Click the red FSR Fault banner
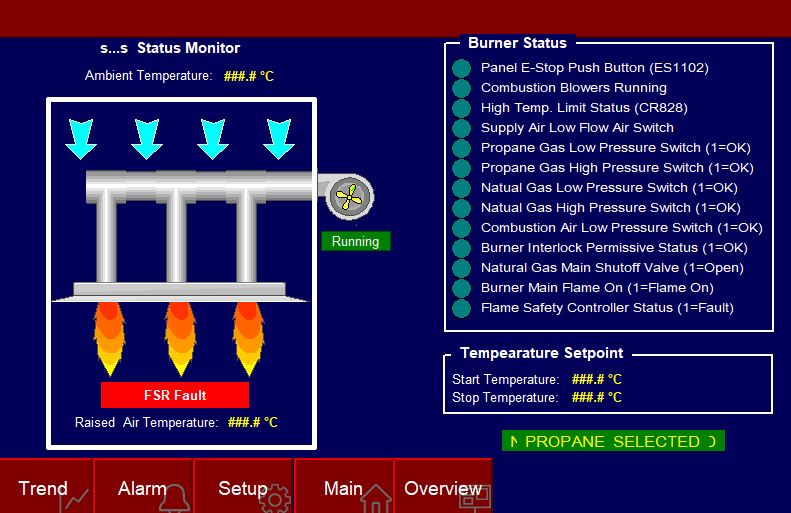 tap(175, 395)
